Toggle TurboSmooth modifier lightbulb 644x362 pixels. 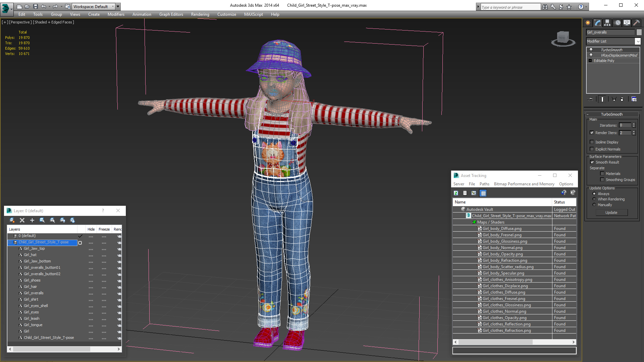pyautogui.click(x=591, y=50)
